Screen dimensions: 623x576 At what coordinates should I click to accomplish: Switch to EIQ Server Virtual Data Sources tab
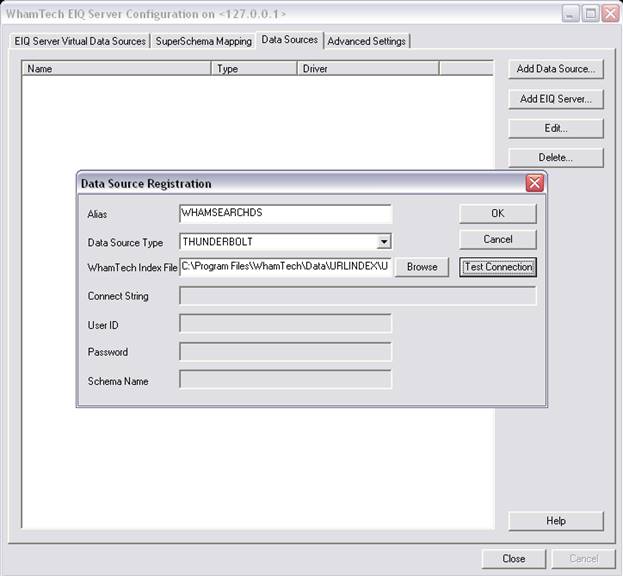click(80, 41)
